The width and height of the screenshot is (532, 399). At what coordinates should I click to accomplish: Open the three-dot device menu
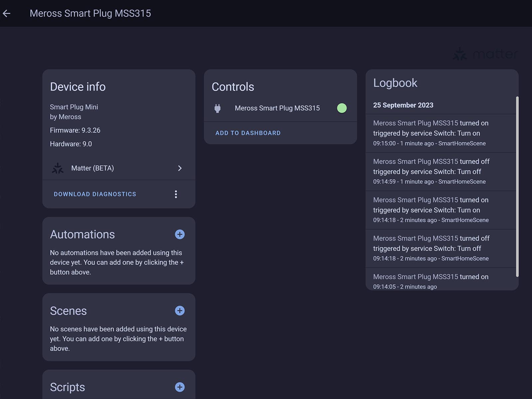point(176,194)
